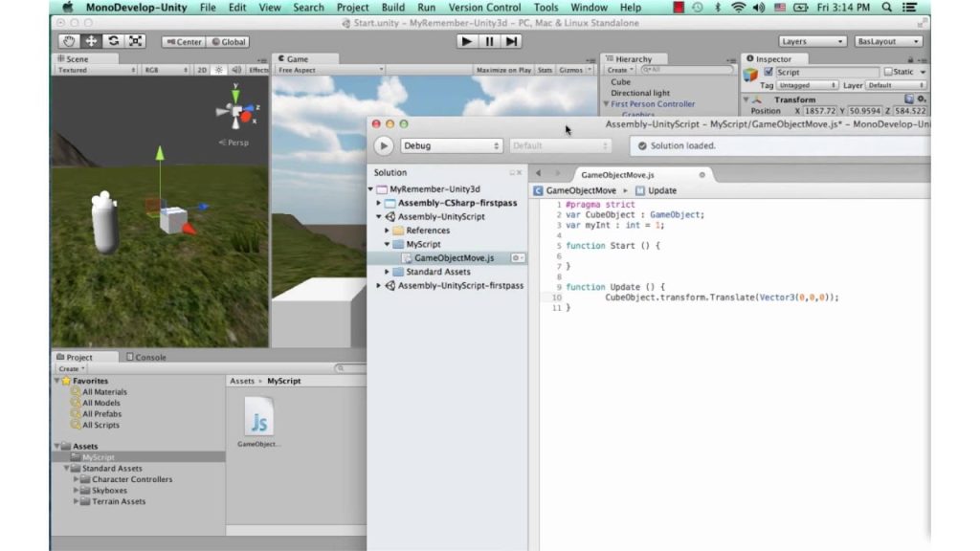Select Directional light in Hierarchy

pos(640,93)
